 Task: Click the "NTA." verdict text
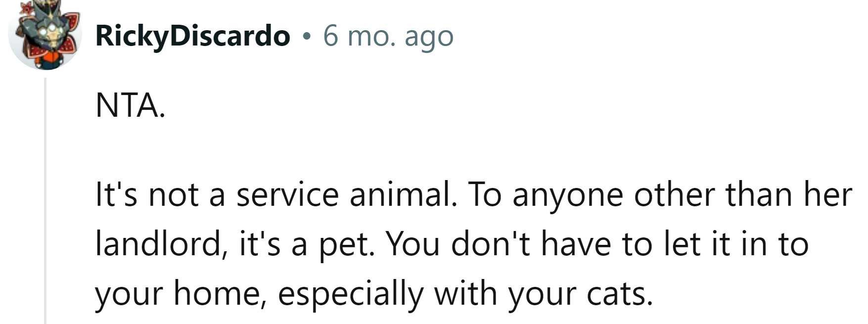pyautogui.click(x=130, y=105)
